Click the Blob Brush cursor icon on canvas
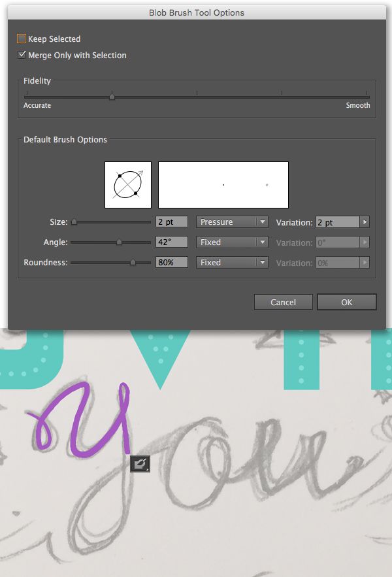392x577 pixels. (x=140, y=464)
